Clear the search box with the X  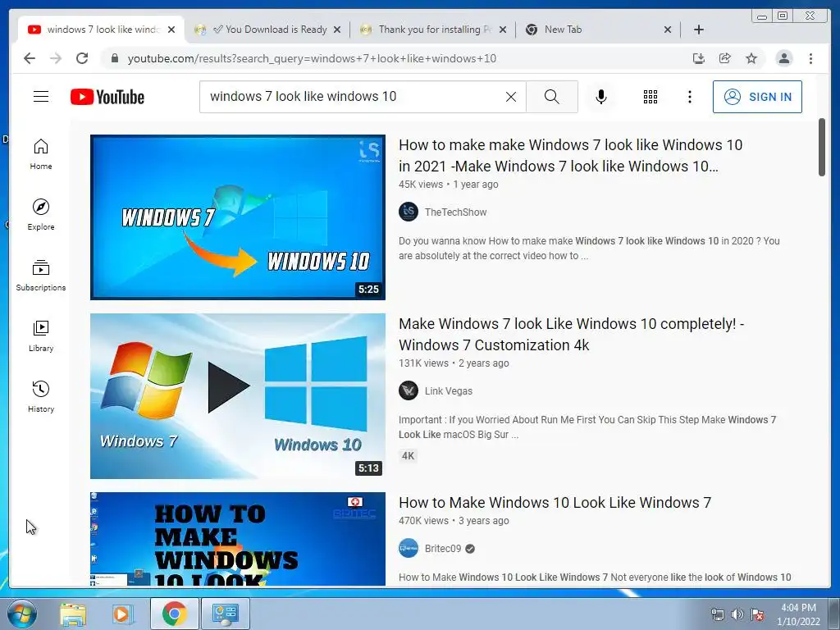point(511,97)
